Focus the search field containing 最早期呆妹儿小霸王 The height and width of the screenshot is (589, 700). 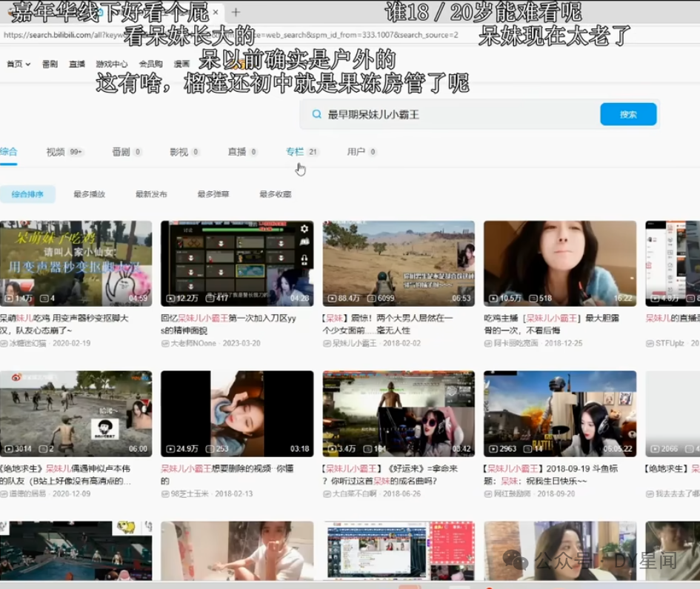point(450,114)
